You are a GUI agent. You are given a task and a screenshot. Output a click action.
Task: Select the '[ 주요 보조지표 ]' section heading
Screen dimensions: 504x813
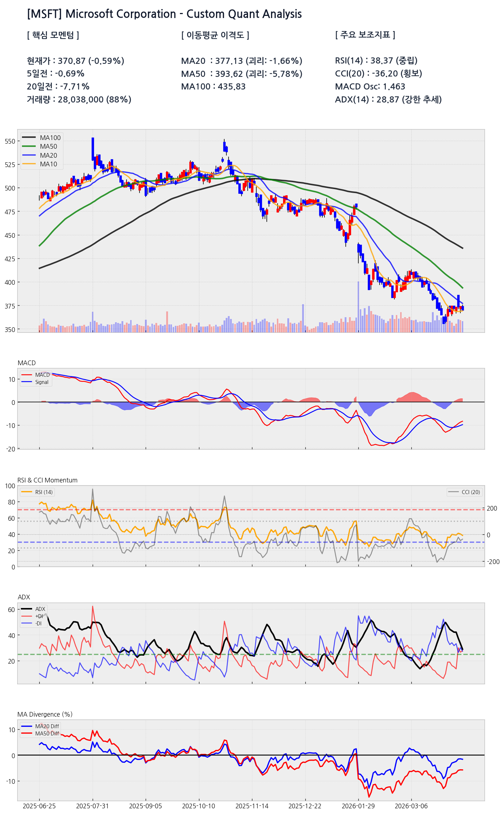click(365, 35)
